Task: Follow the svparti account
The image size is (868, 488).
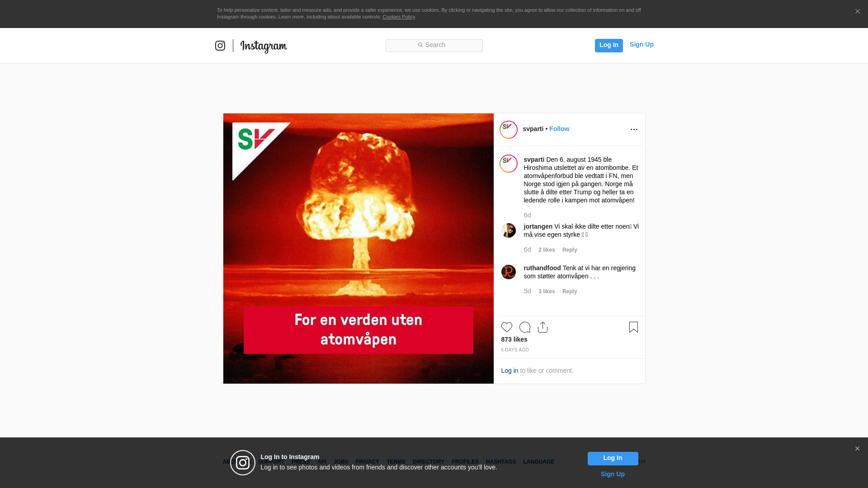Action: tap(559, 129)
